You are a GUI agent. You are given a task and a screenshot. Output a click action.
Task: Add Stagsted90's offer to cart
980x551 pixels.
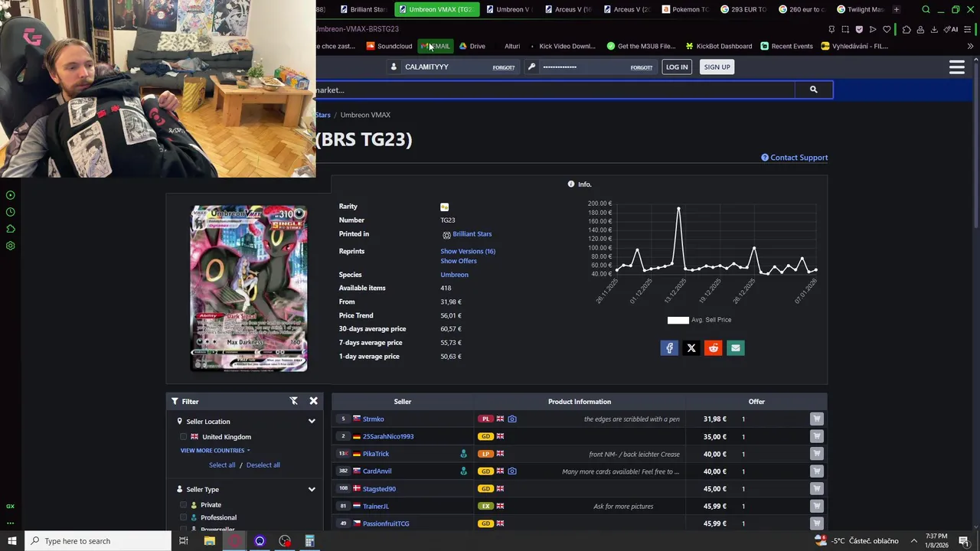[x=817, y=488]
